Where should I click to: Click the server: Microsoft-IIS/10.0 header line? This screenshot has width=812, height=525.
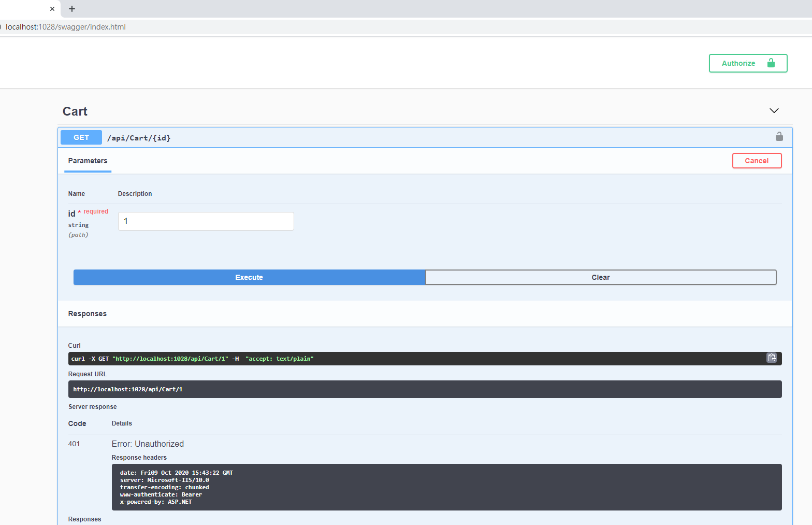pos(165,480)
